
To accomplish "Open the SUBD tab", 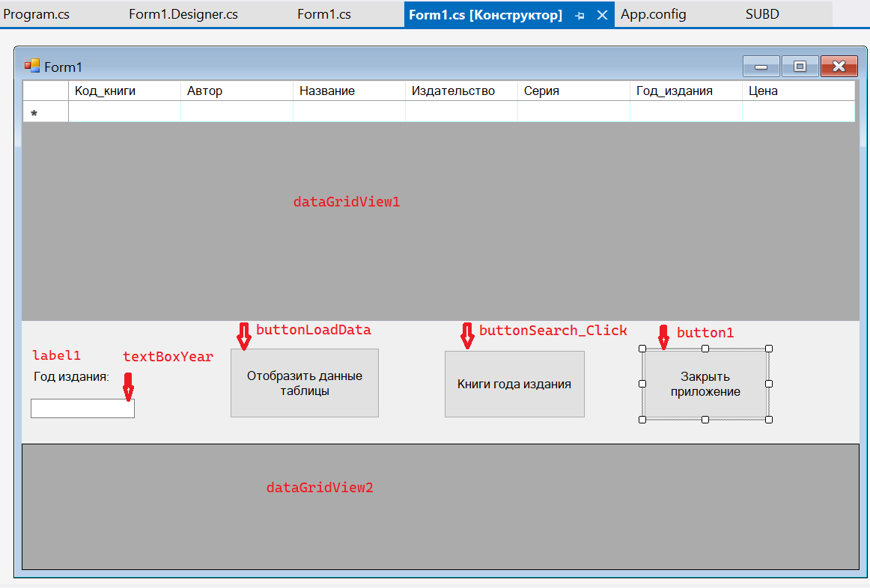I will [762, 14].
